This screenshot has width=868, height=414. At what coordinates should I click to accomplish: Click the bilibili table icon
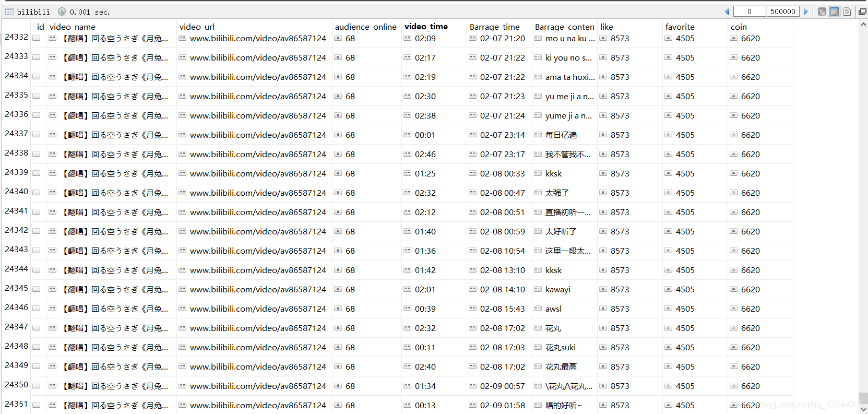9,11
